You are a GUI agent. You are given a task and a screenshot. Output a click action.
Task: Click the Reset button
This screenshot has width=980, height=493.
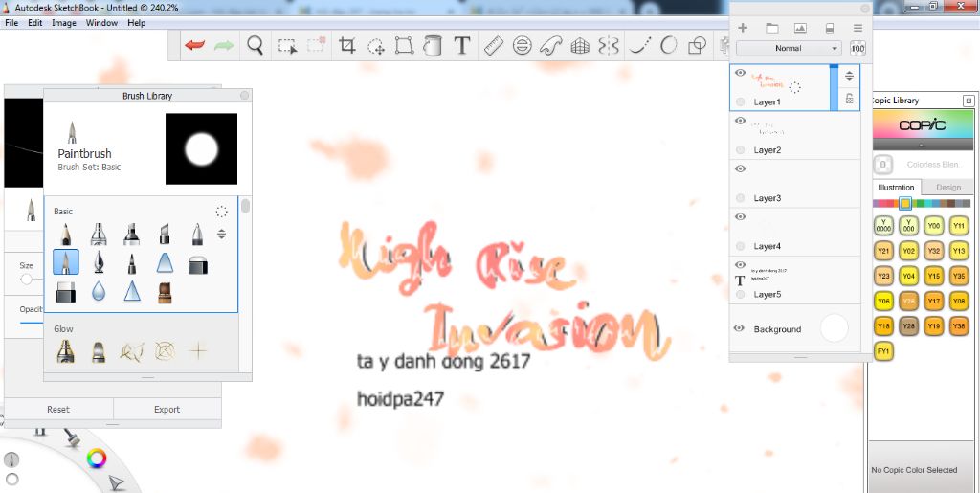[58, 410]
